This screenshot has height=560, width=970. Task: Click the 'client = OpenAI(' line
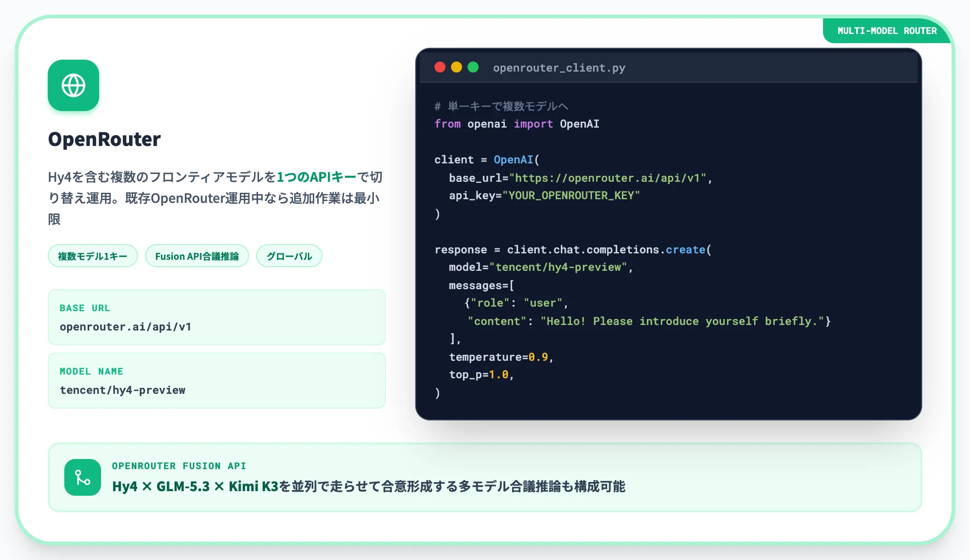(x=487, y=160)
